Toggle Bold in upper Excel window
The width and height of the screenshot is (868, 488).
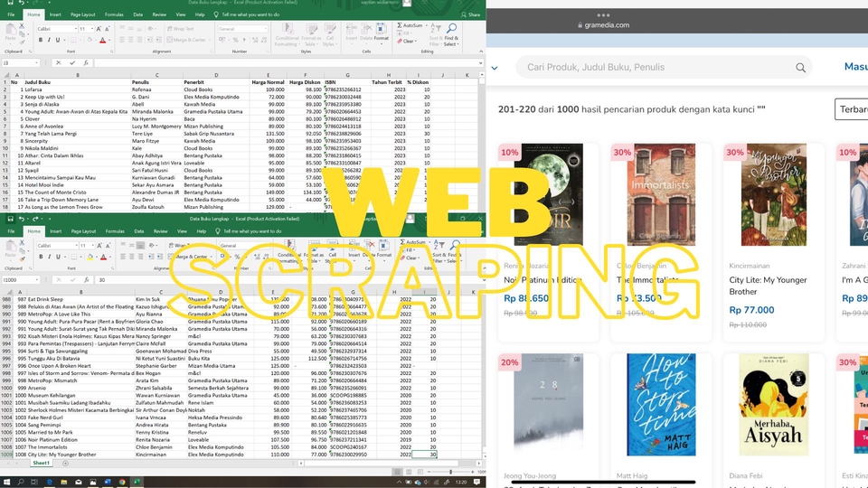41,40
